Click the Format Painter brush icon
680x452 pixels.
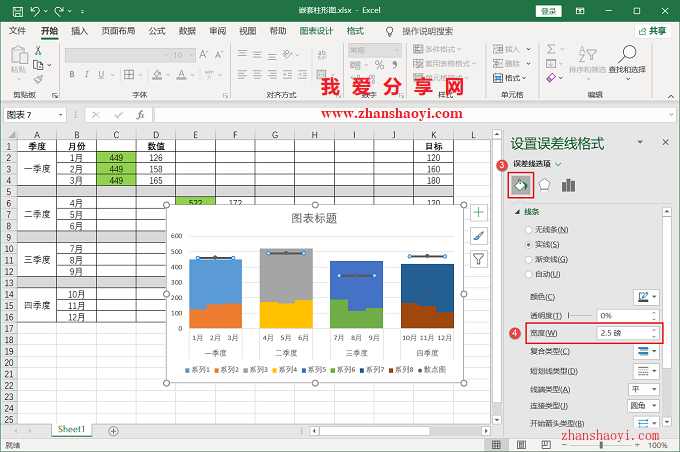tap(39, 79)
